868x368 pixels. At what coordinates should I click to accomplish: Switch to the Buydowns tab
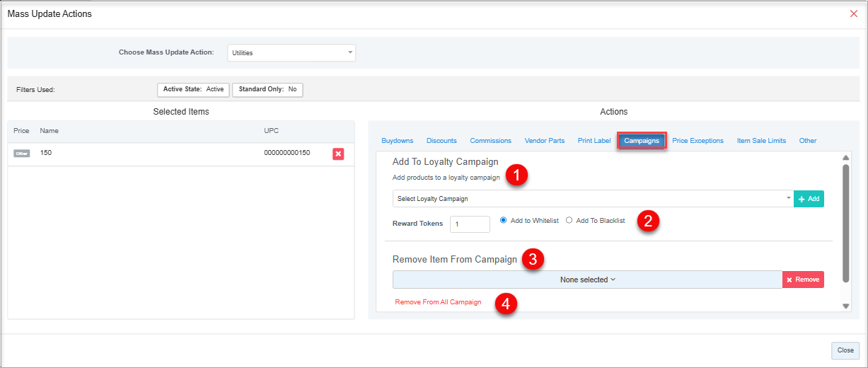(397, 141)
